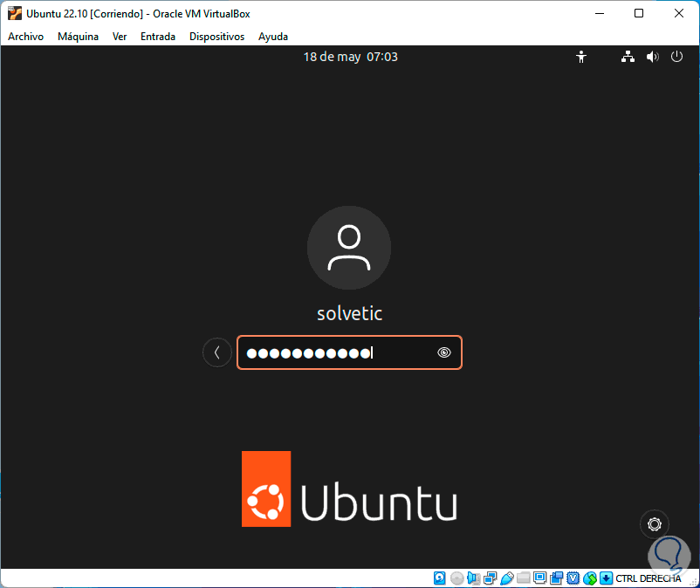700x588 pixels.
Task: Click the optical disc status icon
Action: tap(456, 578)
